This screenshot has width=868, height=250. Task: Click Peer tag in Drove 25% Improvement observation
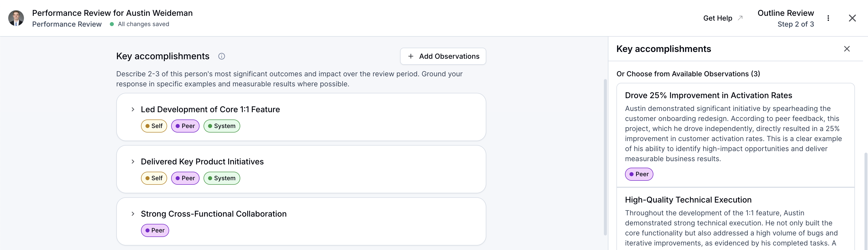pos(639,174)
